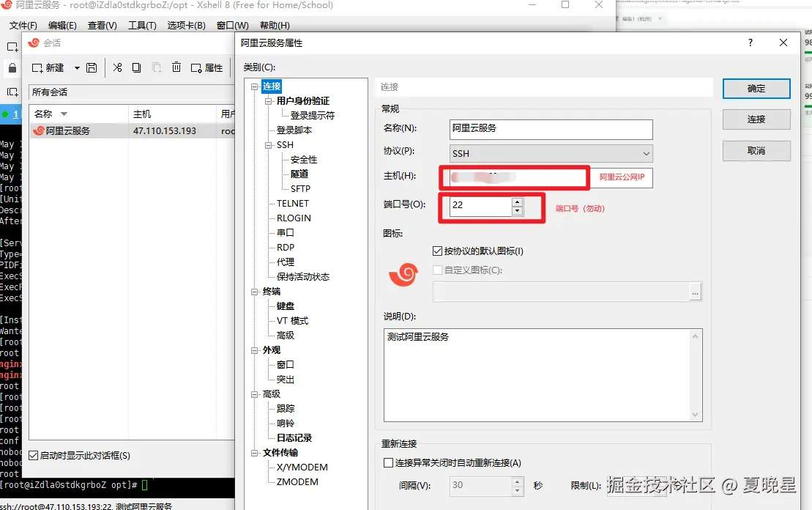Open the 工具(T) menu
Viewport: 812px width, 510px height.
click(142, 26)
